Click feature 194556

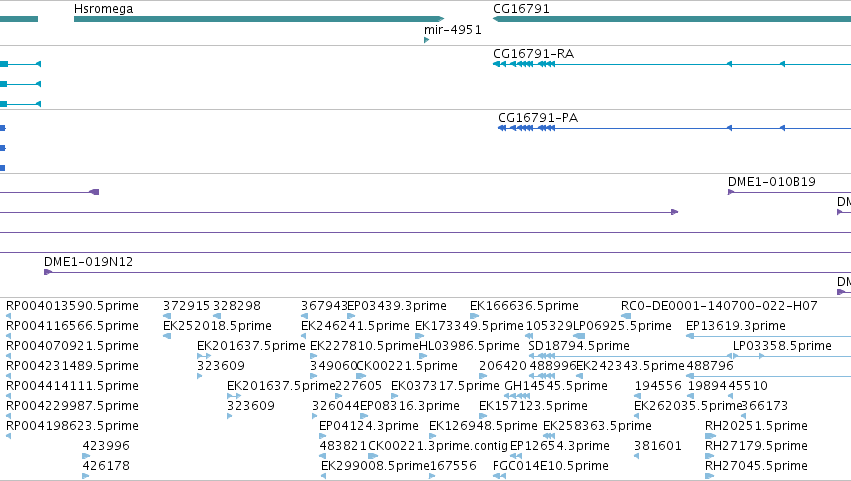point(658,386)
